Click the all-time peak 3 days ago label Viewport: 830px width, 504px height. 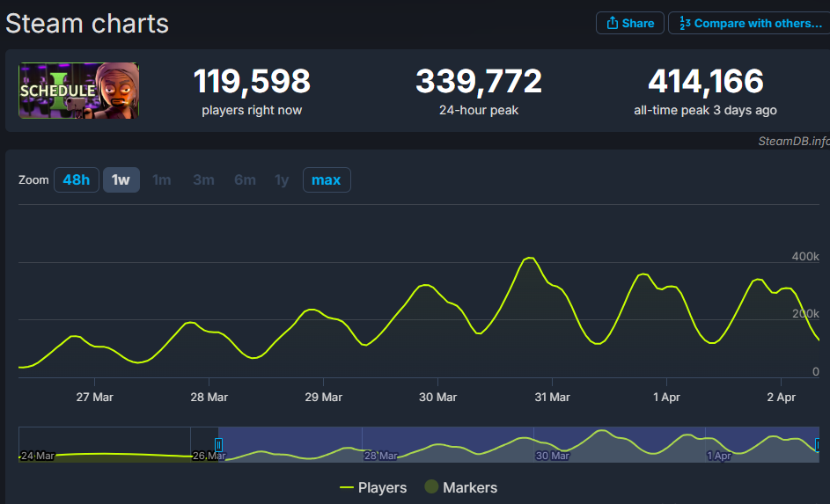(705, 110)
